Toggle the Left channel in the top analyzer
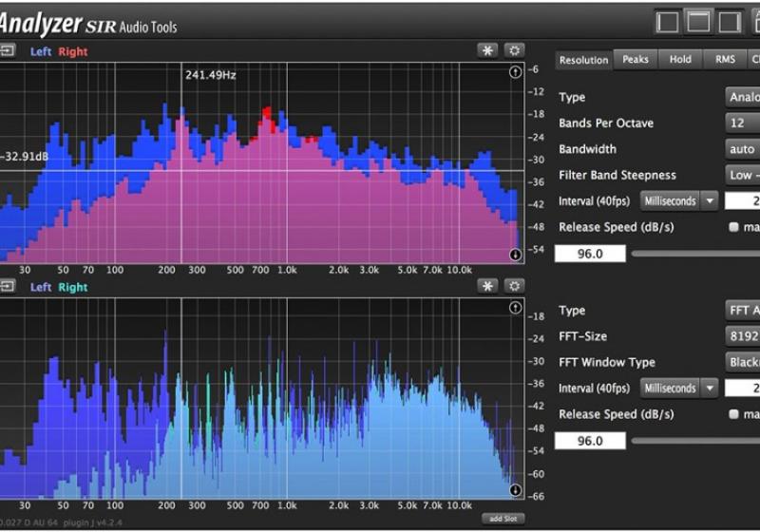 41,51
